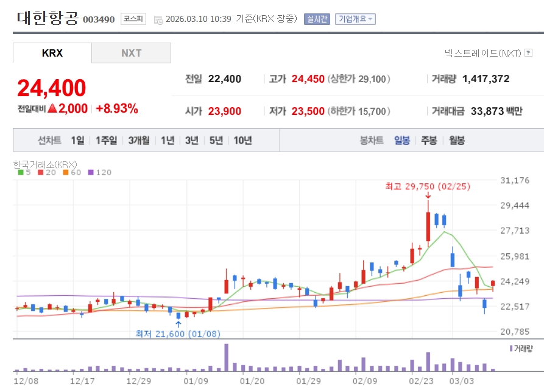Click the red 20-day moving average swatch
The height and width of the screenshot is (392, 544).
(41, 172)
